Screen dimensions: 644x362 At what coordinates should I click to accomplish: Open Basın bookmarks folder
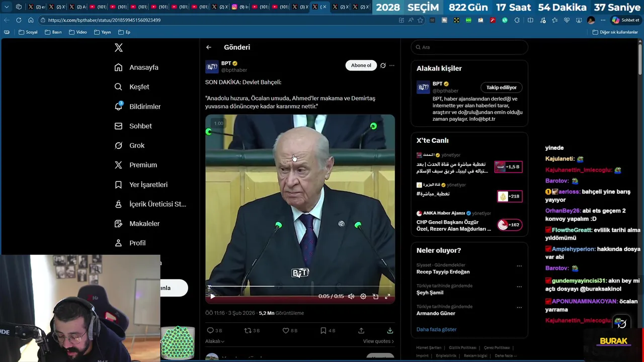[x=53, y=32]
